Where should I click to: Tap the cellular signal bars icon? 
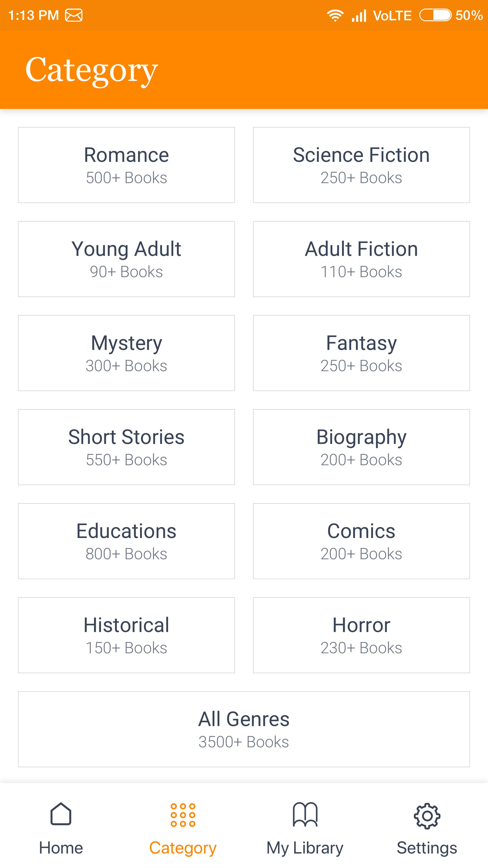pyautogui.click(x=359, y=16)
